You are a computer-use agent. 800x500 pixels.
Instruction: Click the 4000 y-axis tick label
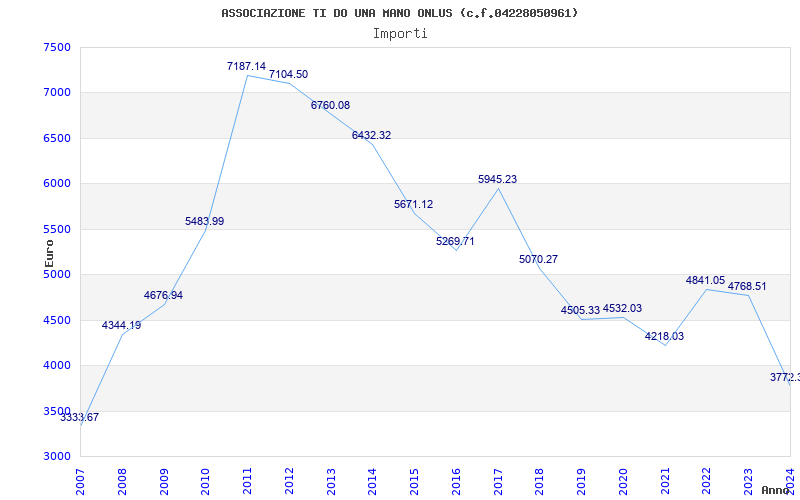tap(55, 366)
